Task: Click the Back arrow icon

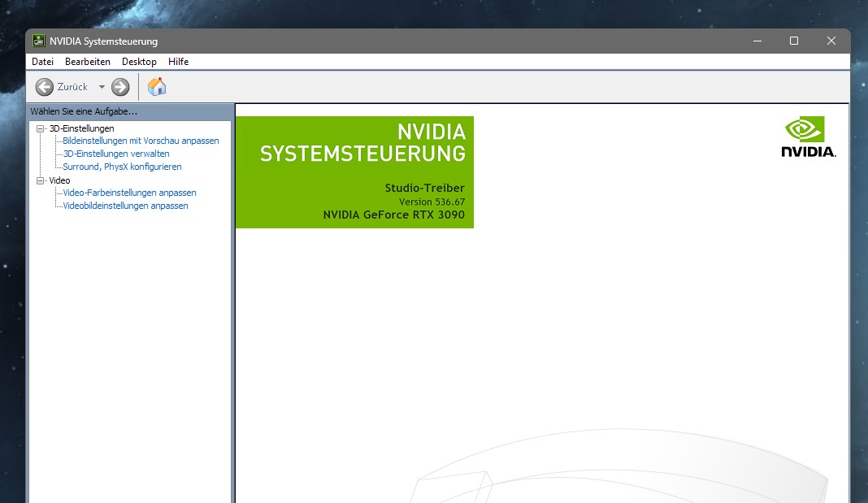Action: pos(44,87)
